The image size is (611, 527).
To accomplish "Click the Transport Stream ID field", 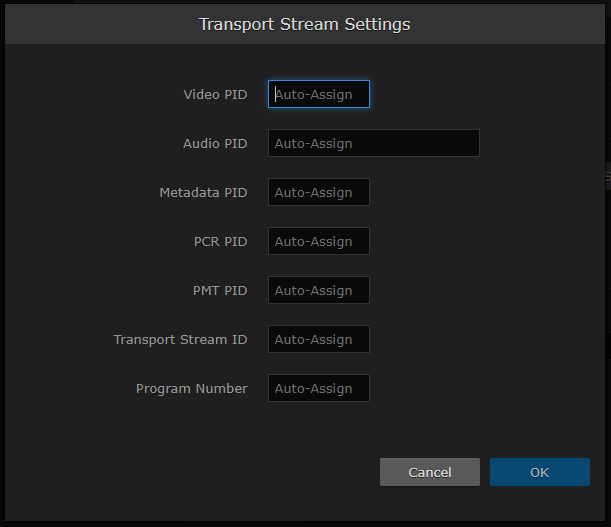I will (318, 339).
